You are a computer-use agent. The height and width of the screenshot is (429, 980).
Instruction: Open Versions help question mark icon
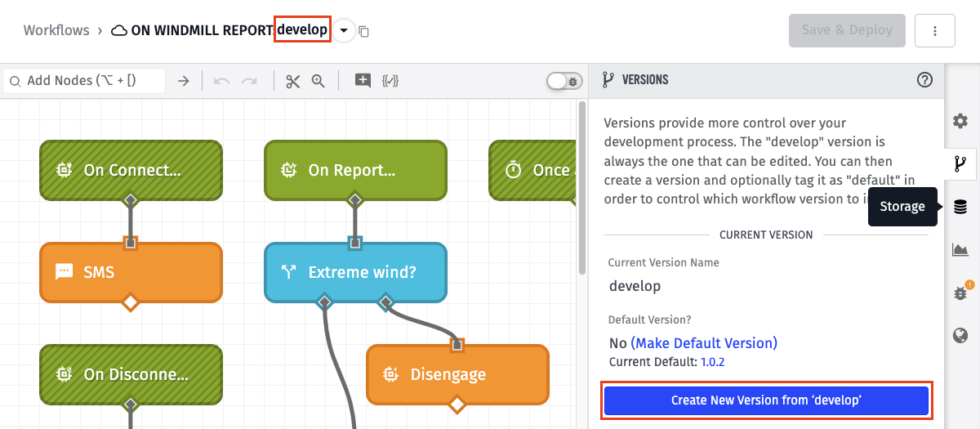[924, 80]
